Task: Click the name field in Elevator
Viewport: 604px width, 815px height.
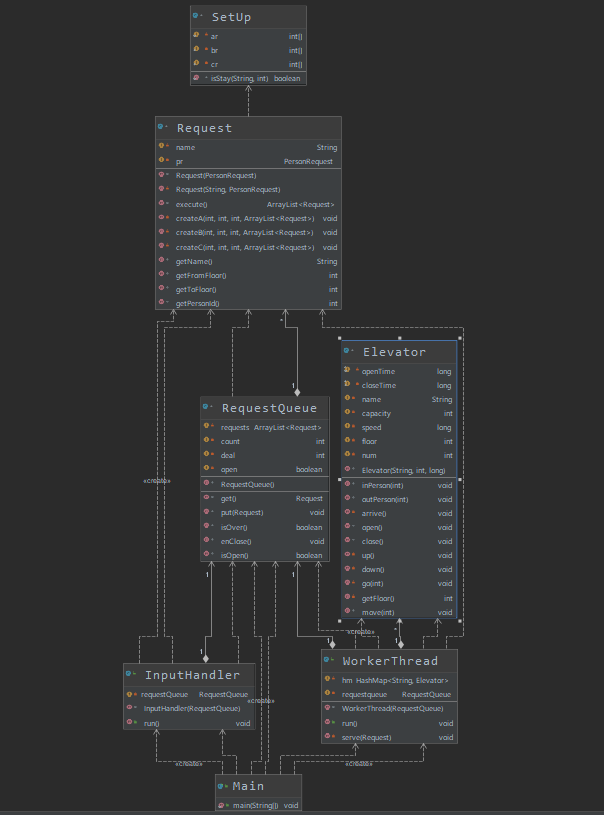Action: 399,400
